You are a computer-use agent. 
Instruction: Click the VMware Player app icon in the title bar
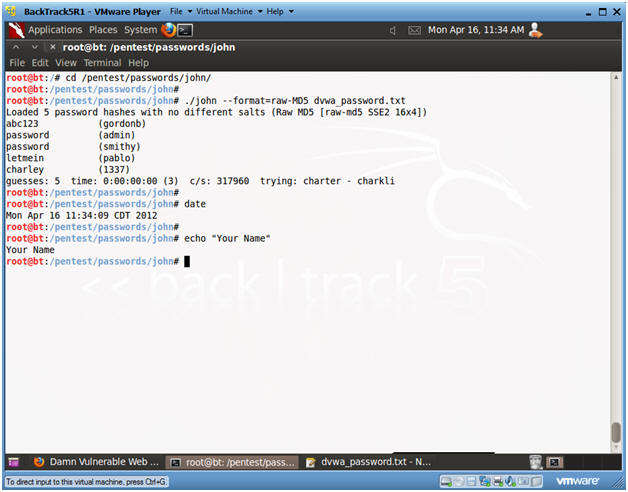pos(11,11)
